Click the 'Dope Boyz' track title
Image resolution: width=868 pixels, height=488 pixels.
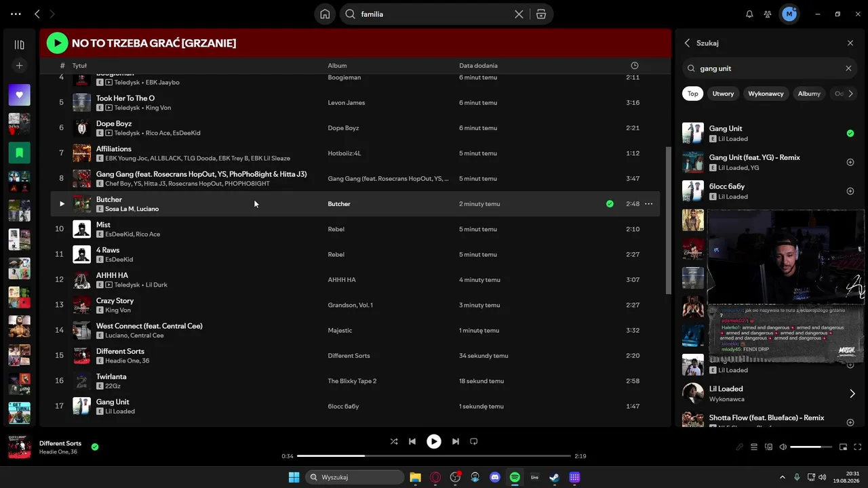click(114, 124)
